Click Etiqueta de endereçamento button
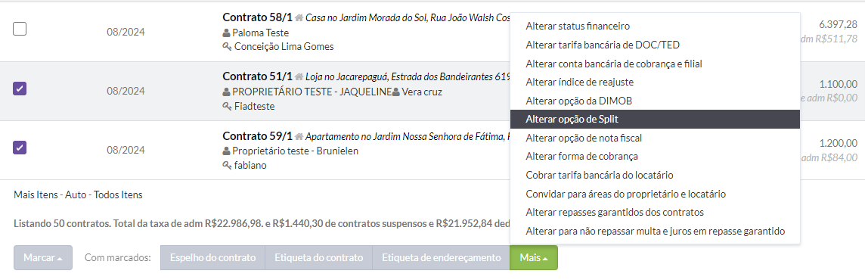 [x=442, y=258]
